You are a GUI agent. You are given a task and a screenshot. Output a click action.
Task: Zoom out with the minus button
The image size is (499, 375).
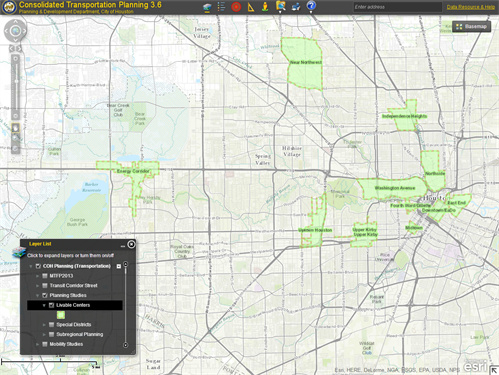[x=16, y=116]
